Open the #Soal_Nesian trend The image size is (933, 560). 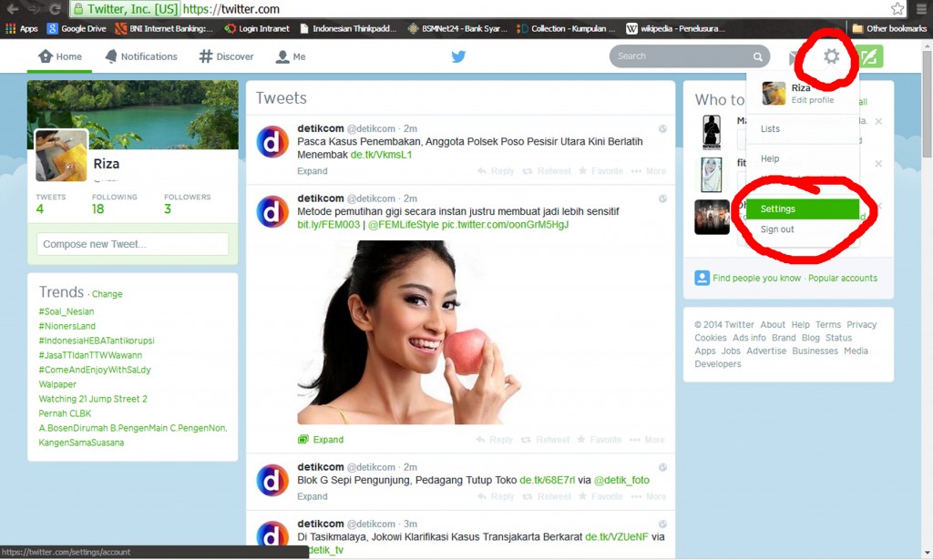coord(66,311)
